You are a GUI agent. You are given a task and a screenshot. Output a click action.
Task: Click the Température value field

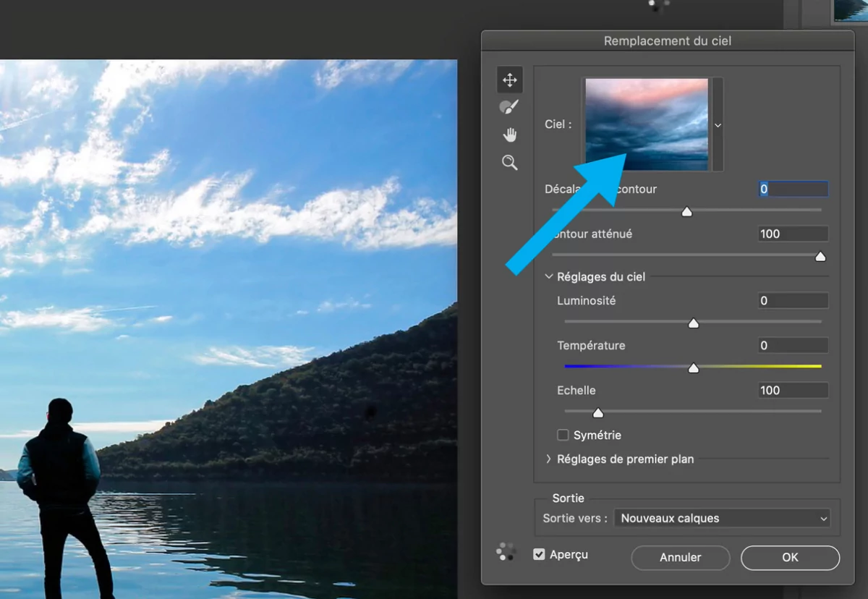tap(793, 346)
